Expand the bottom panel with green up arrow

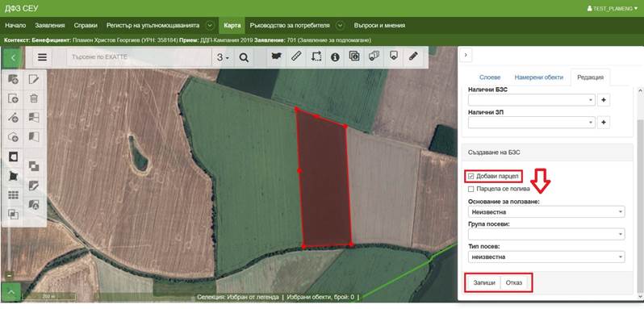point(11,292)
